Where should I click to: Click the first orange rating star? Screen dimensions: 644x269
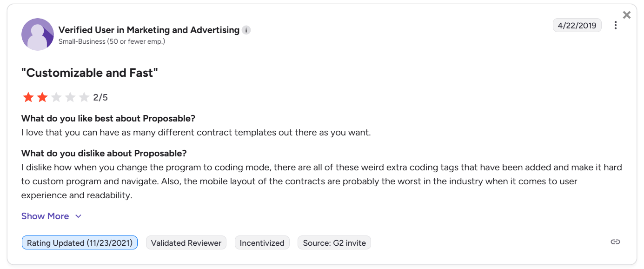[x=28, y=97]
